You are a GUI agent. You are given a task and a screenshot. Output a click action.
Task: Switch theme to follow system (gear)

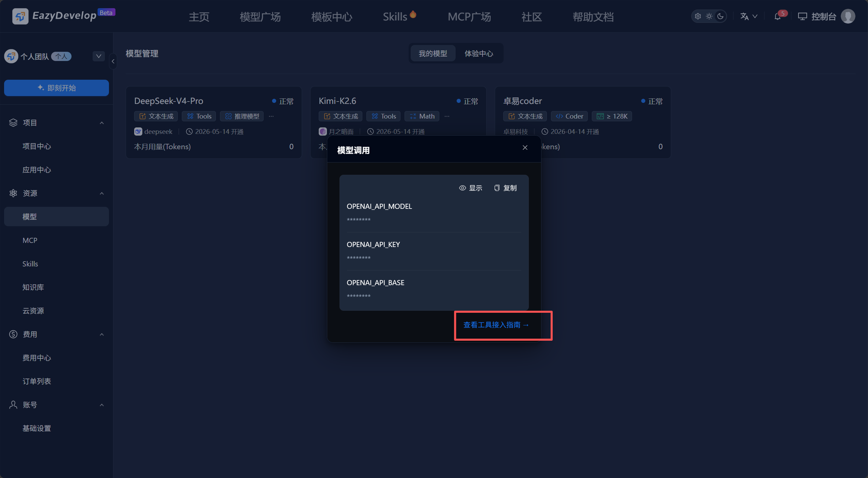pyautogui.click(x=698, y=16)
